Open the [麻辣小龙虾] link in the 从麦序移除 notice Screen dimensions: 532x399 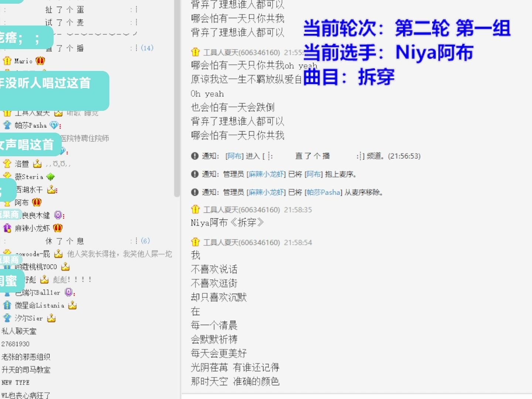(266, 192)
